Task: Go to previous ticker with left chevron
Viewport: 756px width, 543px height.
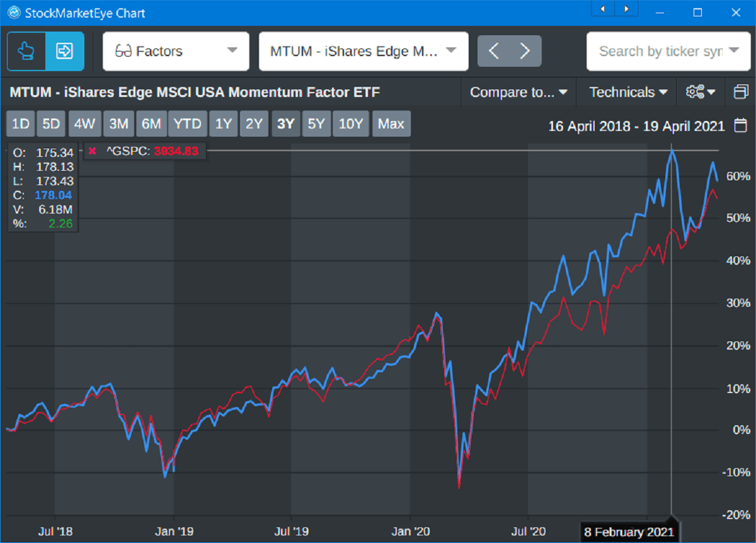Action: pos(494,51)
